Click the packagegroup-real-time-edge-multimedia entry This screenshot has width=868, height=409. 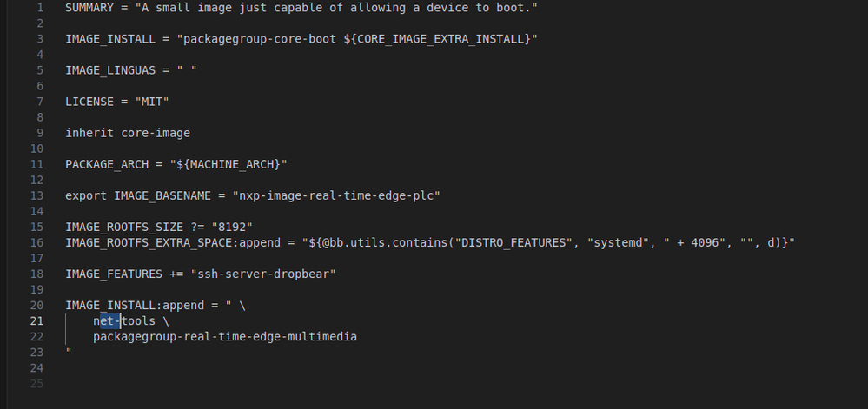pos(225,336)
